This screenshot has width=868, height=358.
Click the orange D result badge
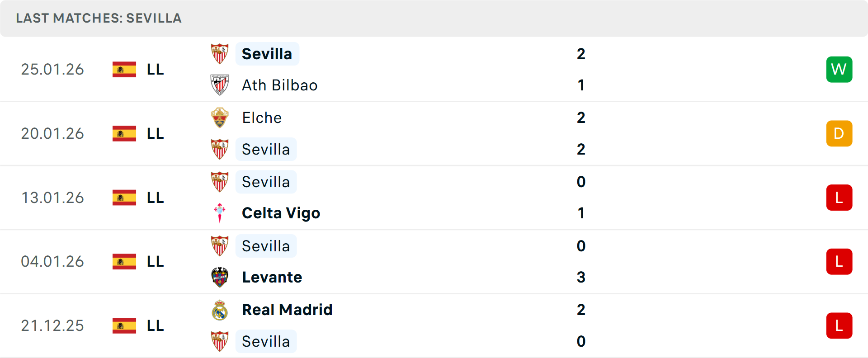pyautogui.click(x=839, y=133)
